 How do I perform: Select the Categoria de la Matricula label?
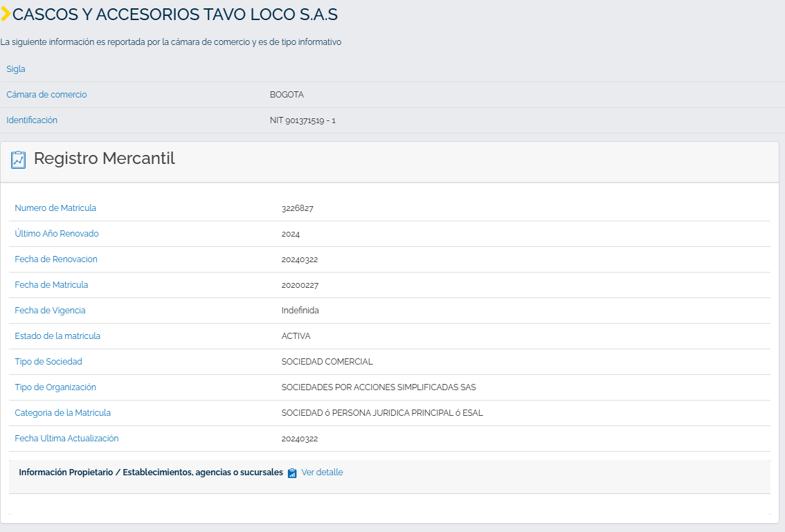pos(62,413)
